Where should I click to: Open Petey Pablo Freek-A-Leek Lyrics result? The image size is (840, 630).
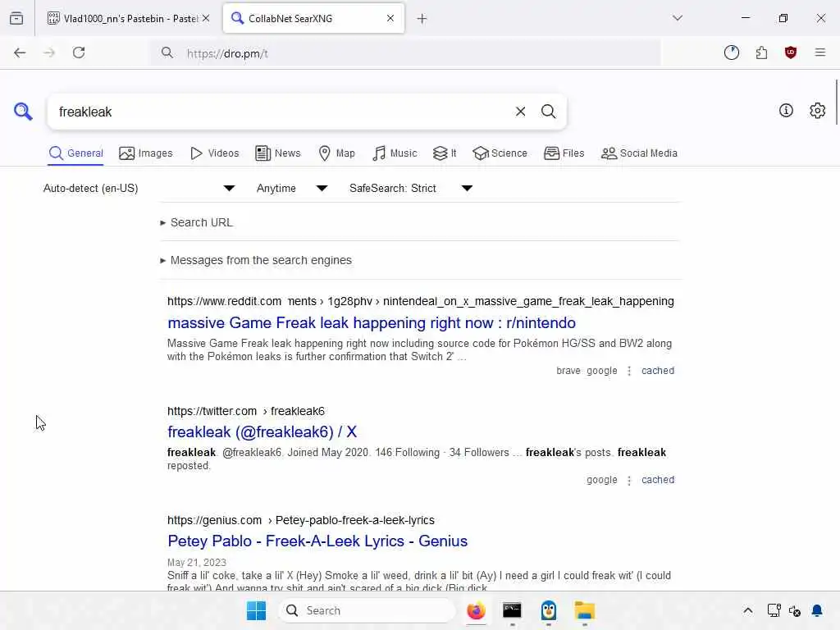point(317,541)
